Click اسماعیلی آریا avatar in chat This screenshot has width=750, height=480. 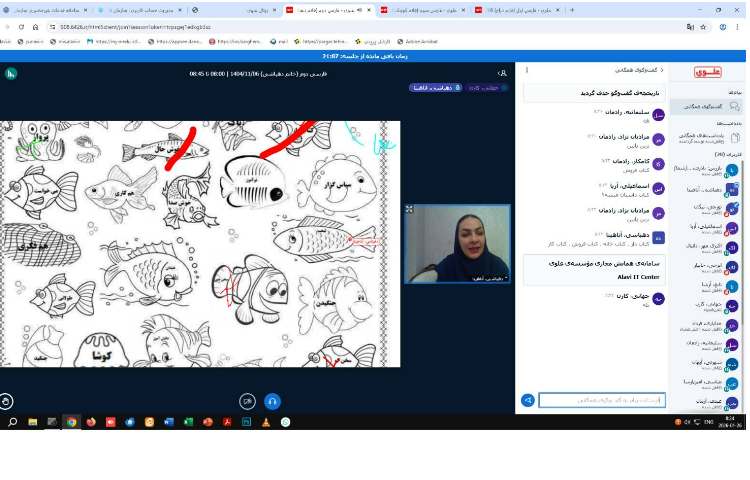(x=659, y=189)
